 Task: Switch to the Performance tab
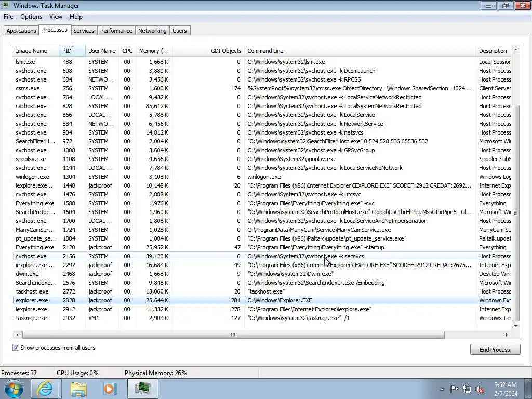(x=116, y=31)
